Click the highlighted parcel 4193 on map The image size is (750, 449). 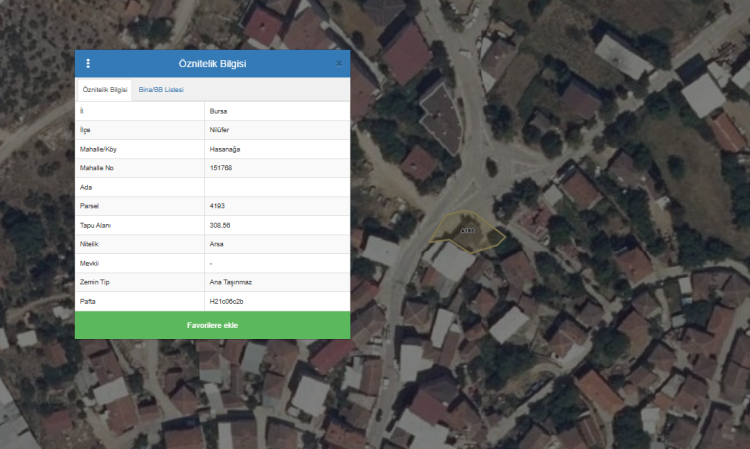(x=466, y=230)
